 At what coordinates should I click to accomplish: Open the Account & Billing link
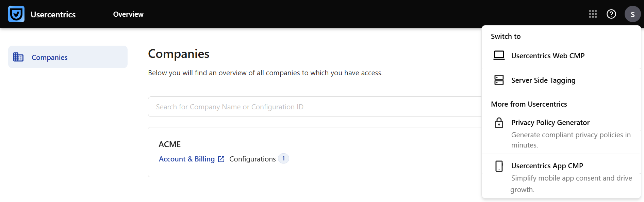(x=187, y=159)
